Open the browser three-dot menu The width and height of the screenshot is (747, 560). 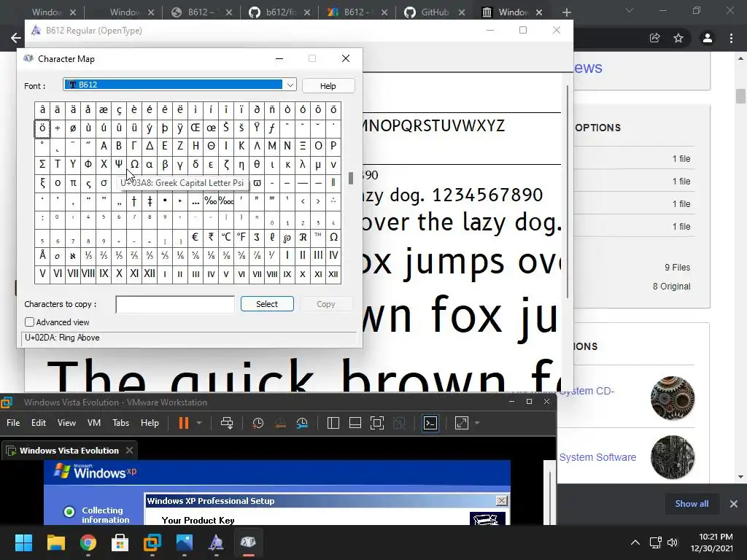point(731,38)
